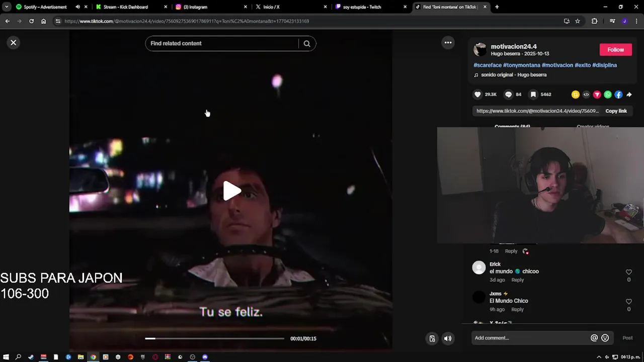Screen dimensions: 644x362
Task: Insert a mention with the @ icon
Action: 594,338
